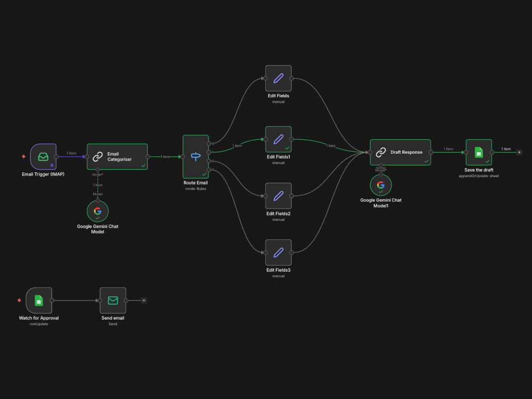Click the 'rowUpdate' subtitle under Watch for Approval
This screenshot has width=532, height=399.
39,324
